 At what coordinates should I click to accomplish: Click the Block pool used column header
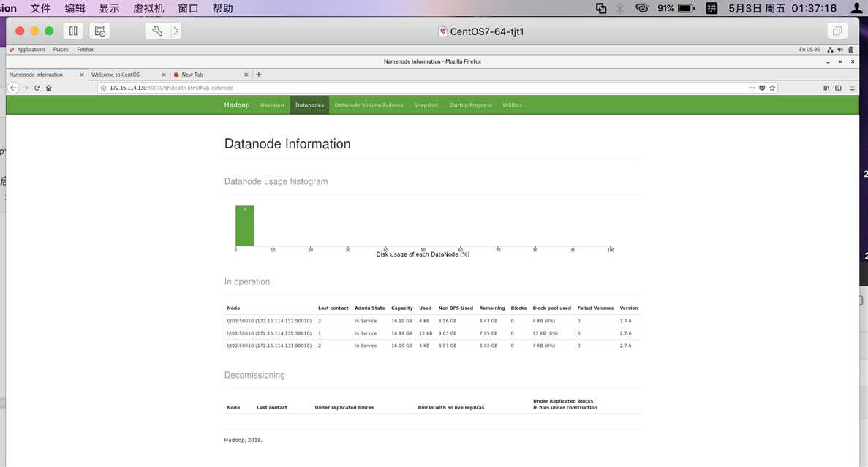(552, 308)
